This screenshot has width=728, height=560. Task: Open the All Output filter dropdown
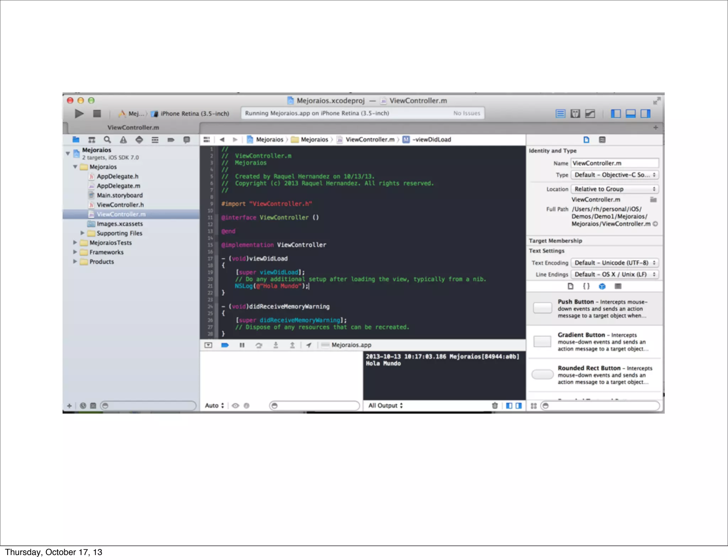point(385,405)
